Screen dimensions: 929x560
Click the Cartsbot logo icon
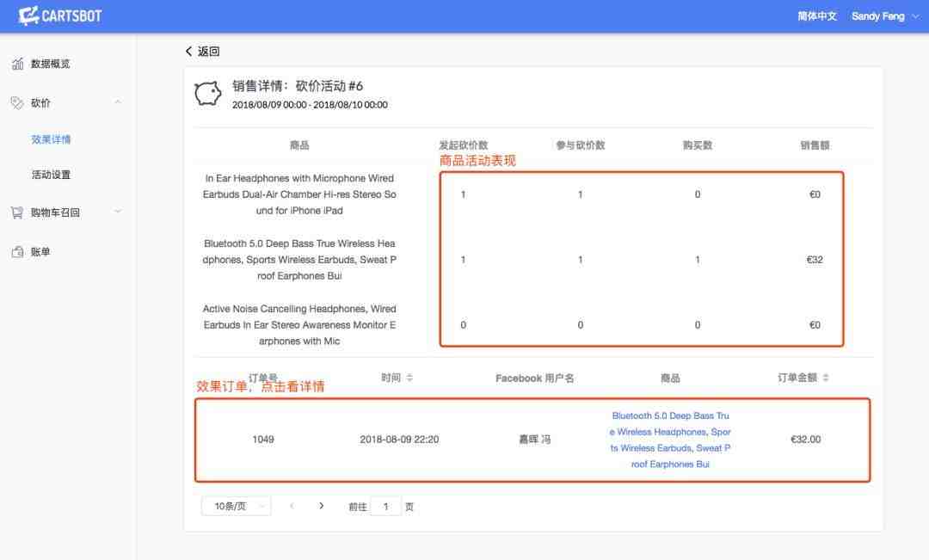28,15
